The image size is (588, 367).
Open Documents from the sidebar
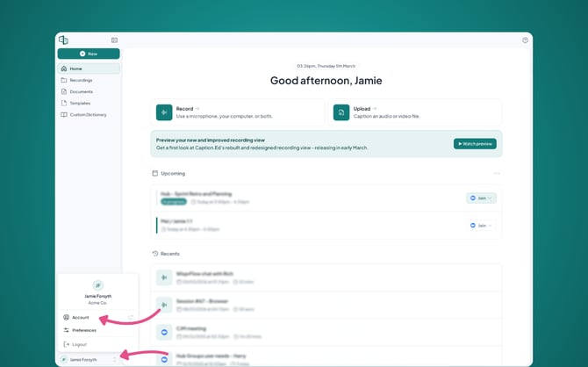click(81, 91)
